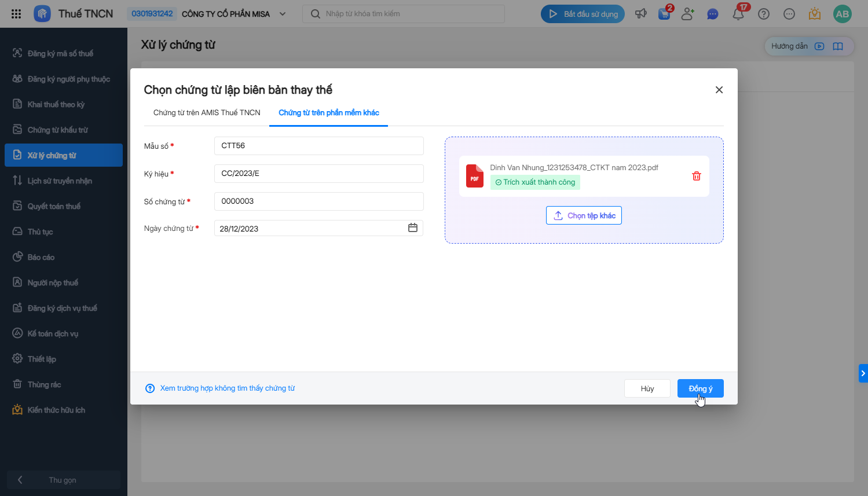The height and width of the screenshot is (496, 868).
Task: Open the chat messages icon
Action: tap(713, 14)
